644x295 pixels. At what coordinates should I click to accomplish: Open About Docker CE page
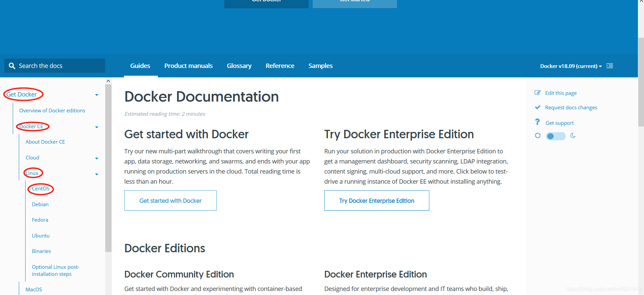(45, 142)
